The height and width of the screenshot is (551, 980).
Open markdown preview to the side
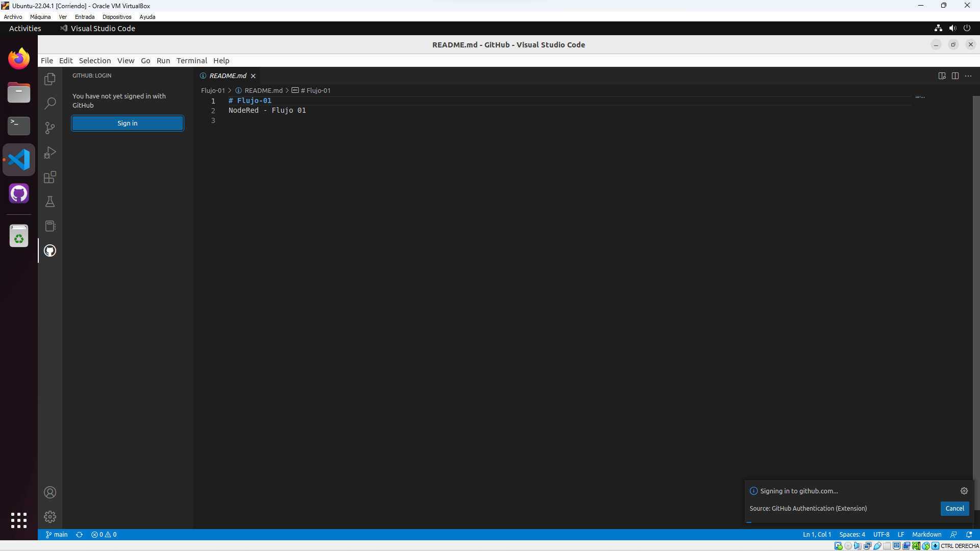pos(942,76)
